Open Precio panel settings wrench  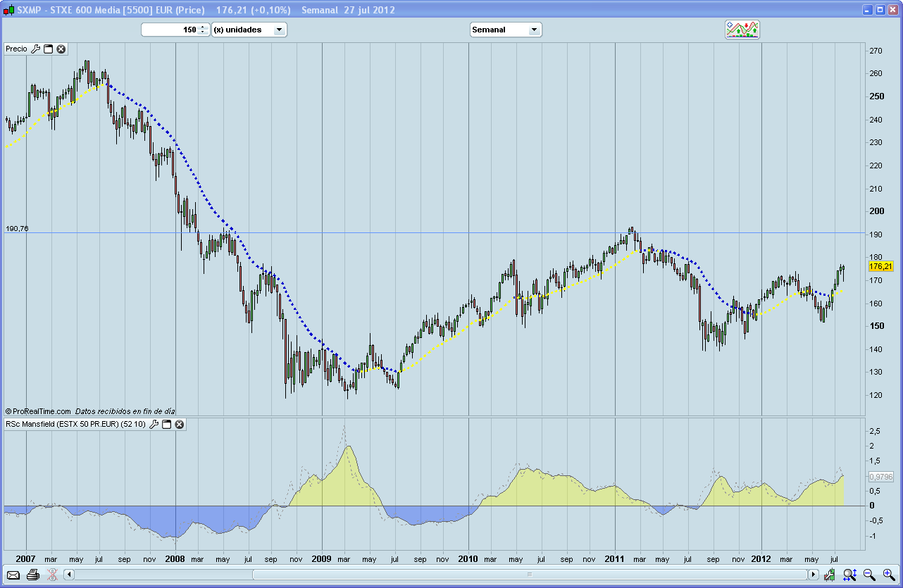[36, 49]
